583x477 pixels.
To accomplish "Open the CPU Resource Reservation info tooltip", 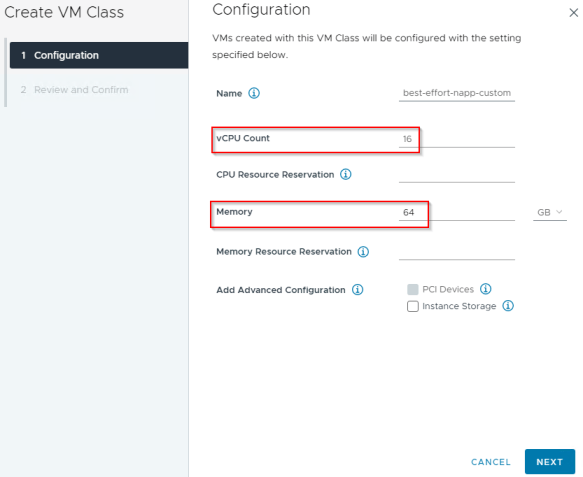I will (x=346, y=174).
